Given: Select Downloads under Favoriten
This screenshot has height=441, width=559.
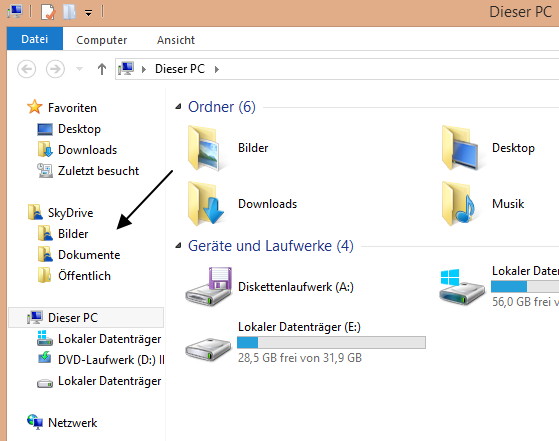Looking at the screenshot, I should coord(87,150).
